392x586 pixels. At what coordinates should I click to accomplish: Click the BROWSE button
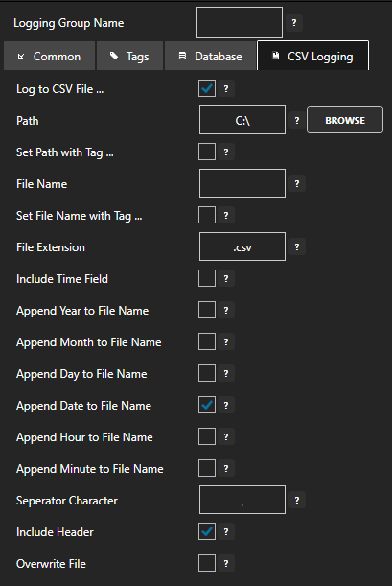tap(345, 120)
